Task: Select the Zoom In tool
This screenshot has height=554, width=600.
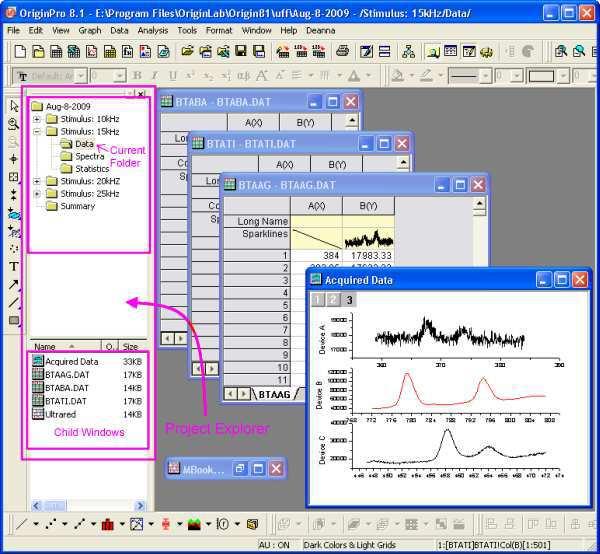Action: (x=14, y=124)
